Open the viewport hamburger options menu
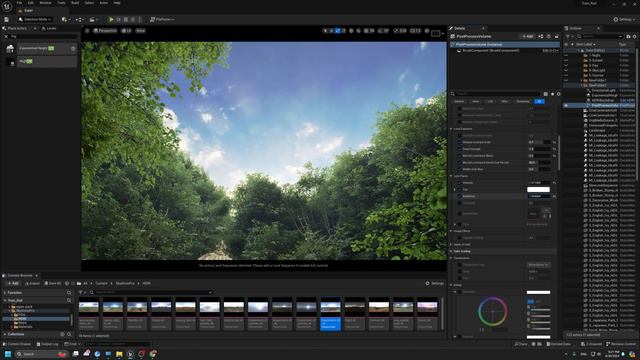640x360 pixels. pos(87,31)
